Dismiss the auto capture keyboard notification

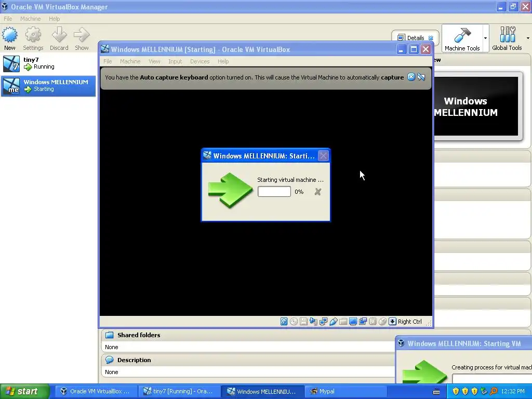pyautogui.click(x=411, y=77)
